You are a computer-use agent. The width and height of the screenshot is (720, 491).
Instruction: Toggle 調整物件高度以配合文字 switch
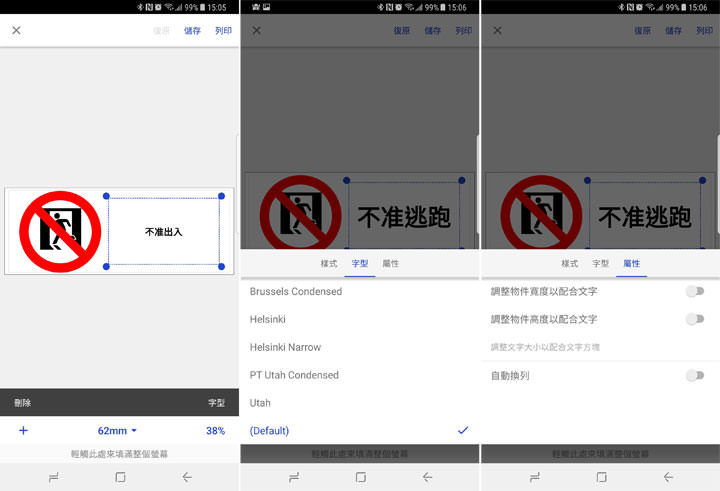[x=694, y=319]
